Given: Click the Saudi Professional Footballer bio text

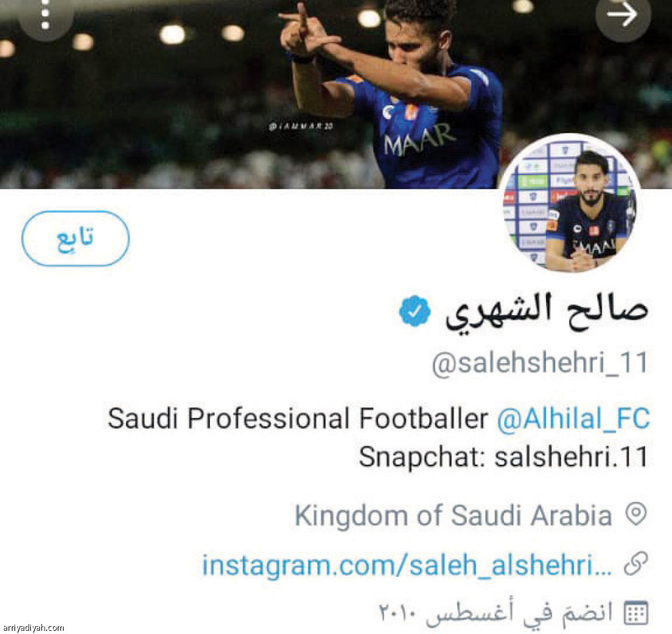Looking at the screenshot, I should (x=298, y=418).
